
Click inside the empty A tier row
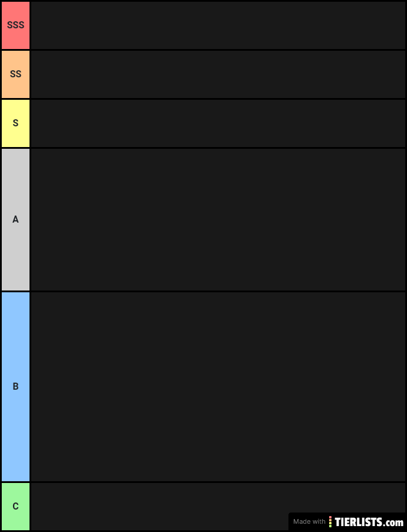(x=218, y=220)
